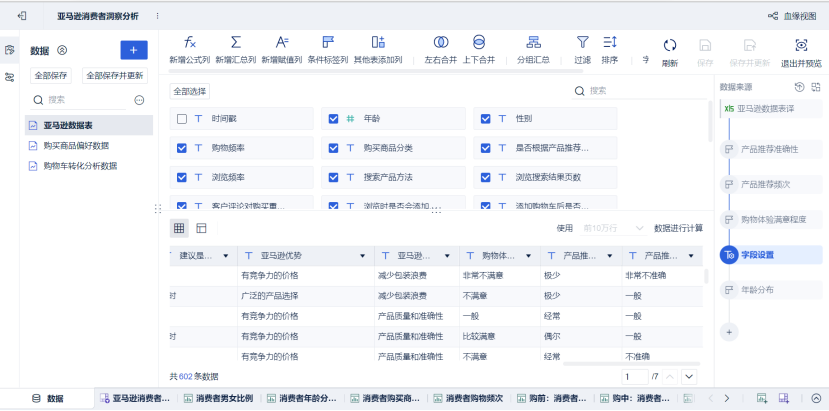Select the 年龄分布 step
829x411 pixels.
(x=770, y=290)
